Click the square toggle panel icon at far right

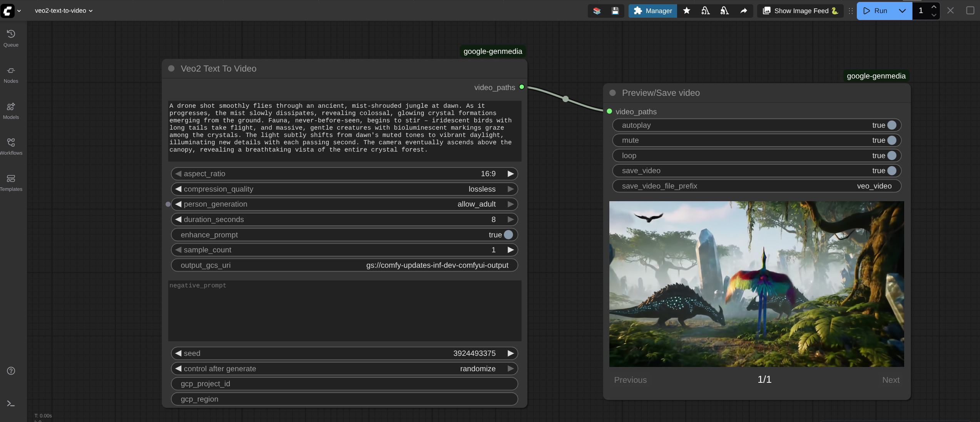point(970,10)
